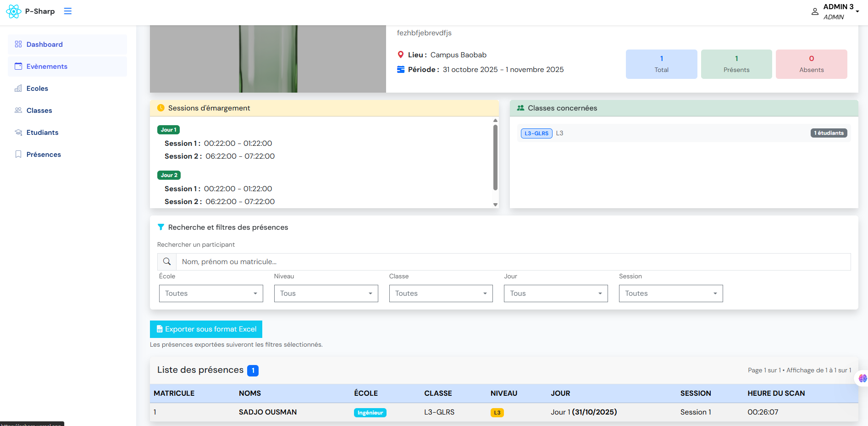Click Exporter sous format Excel button
The height and width of the screenshot is (426, 868).
[206, 329]
